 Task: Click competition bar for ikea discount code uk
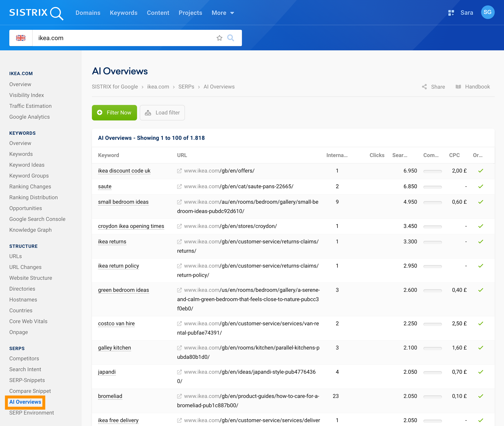[432, 171]
